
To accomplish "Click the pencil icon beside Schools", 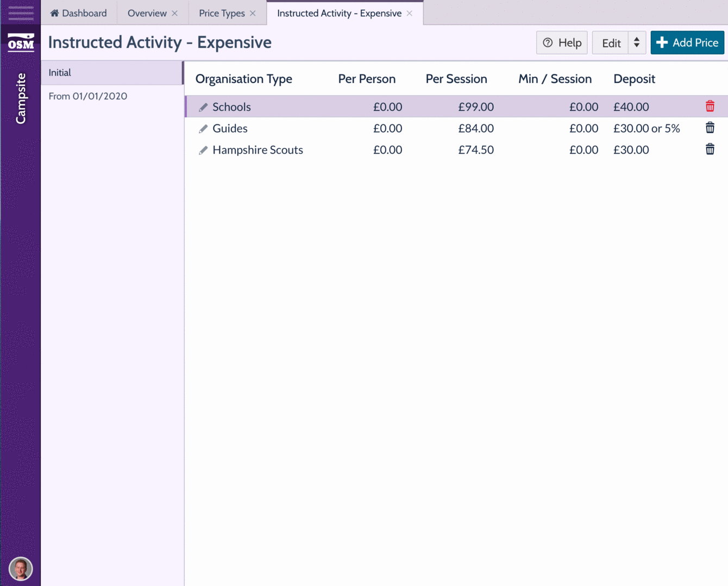I will click(203, 107).
